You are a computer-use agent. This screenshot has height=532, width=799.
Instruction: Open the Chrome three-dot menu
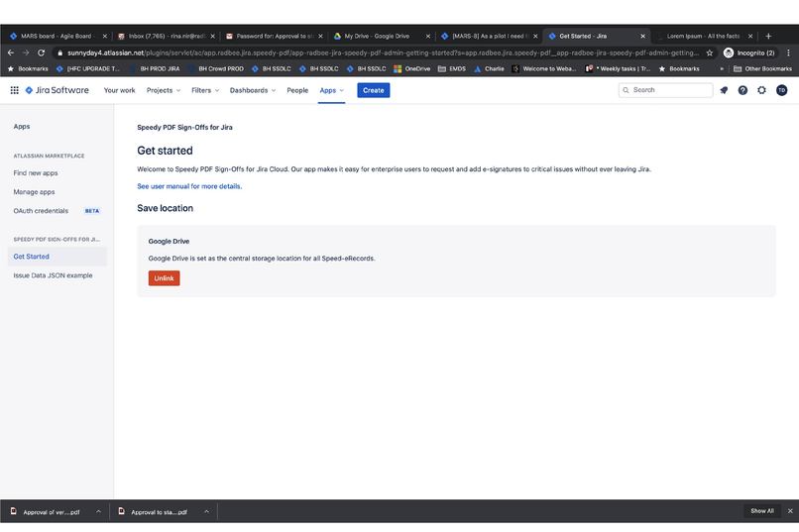click(788, 53)
